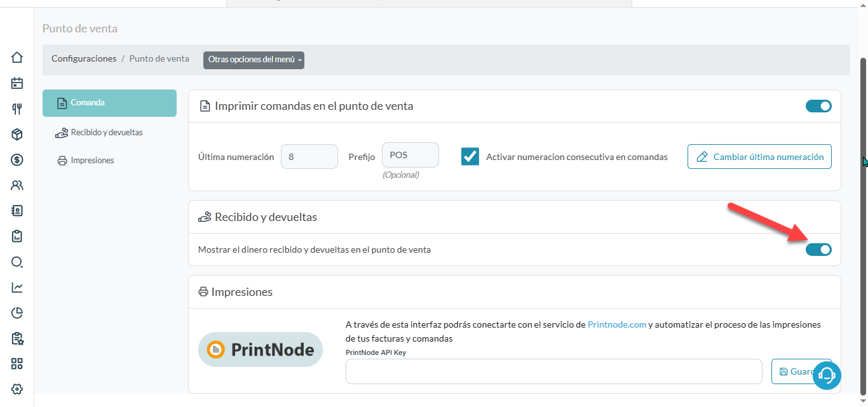Disable the Mostrar dinero recibido y devueltas switch

818,250
